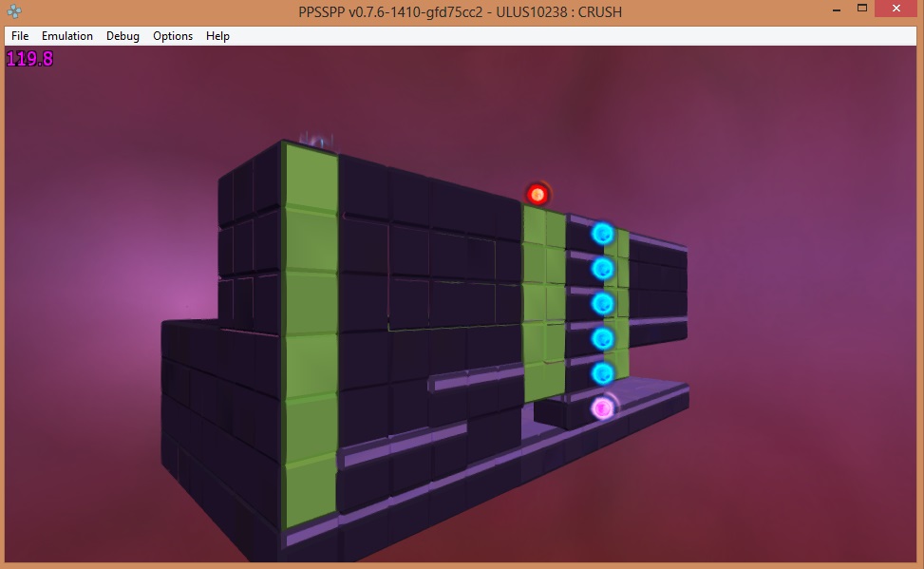
Task: Maximize the PPSSPP window
Action: tap(862, 9)
